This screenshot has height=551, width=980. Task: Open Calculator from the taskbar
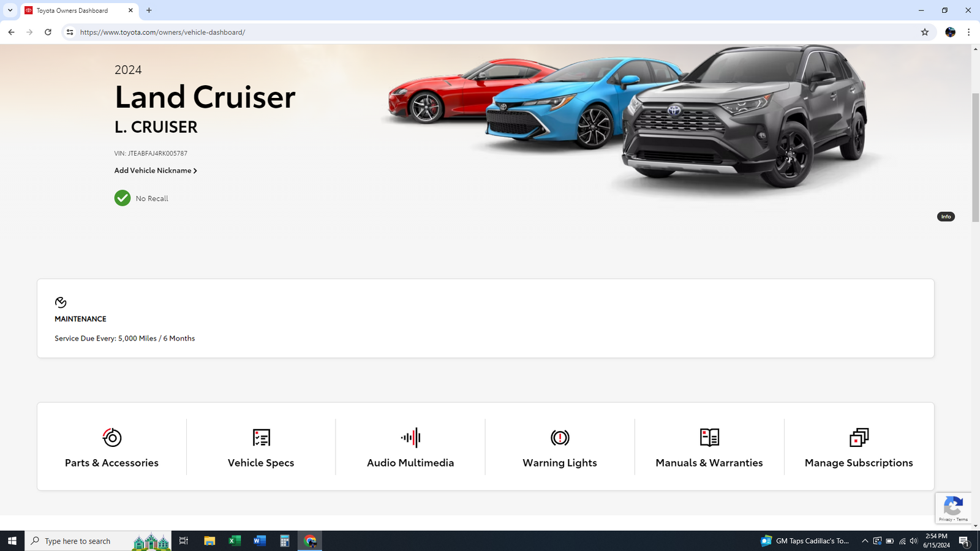[x=285, y=541]
